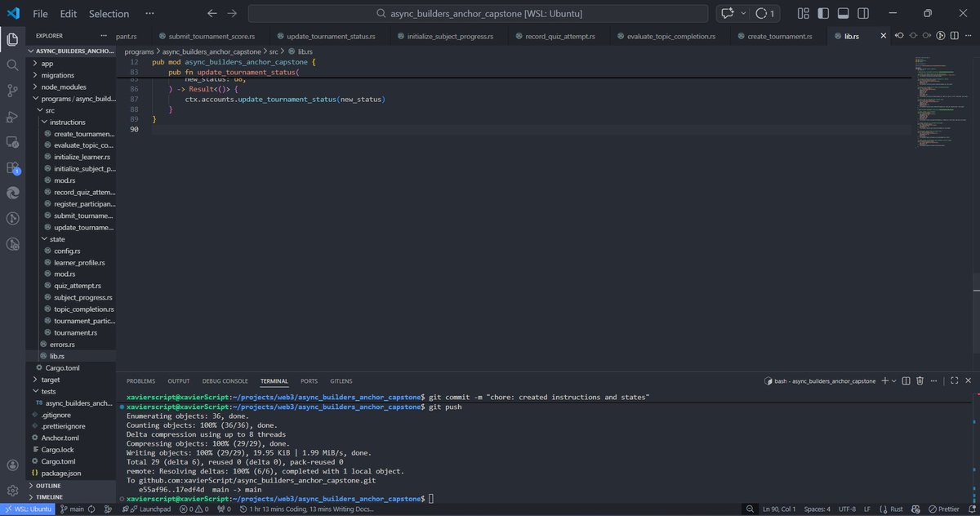Expand the TIMELINE section
980x516 pixels.
coord(71,496)
